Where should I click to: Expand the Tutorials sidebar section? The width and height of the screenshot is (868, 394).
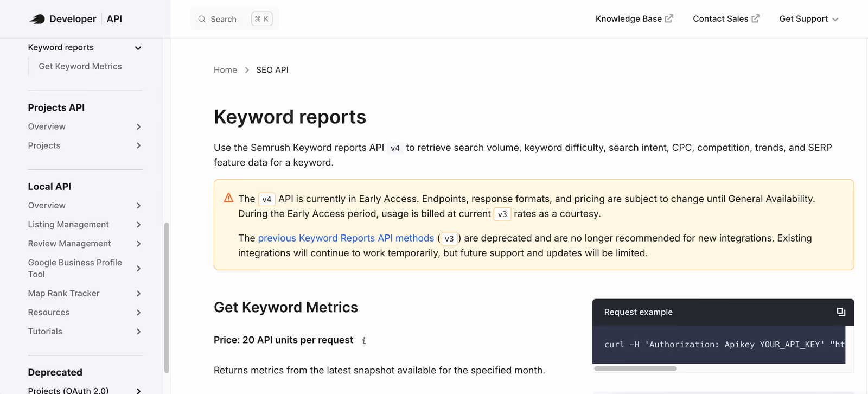click(x=138, y=332)
